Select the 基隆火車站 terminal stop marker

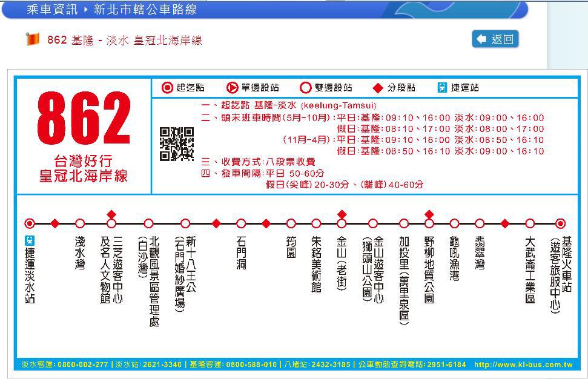click(x=560, y=223)
